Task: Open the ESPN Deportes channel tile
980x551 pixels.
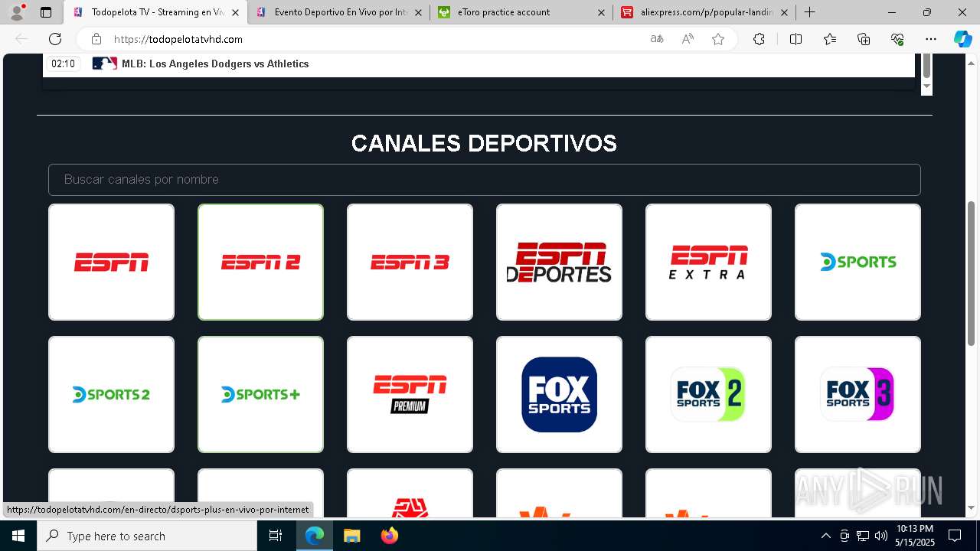Action: click(559, 262)
